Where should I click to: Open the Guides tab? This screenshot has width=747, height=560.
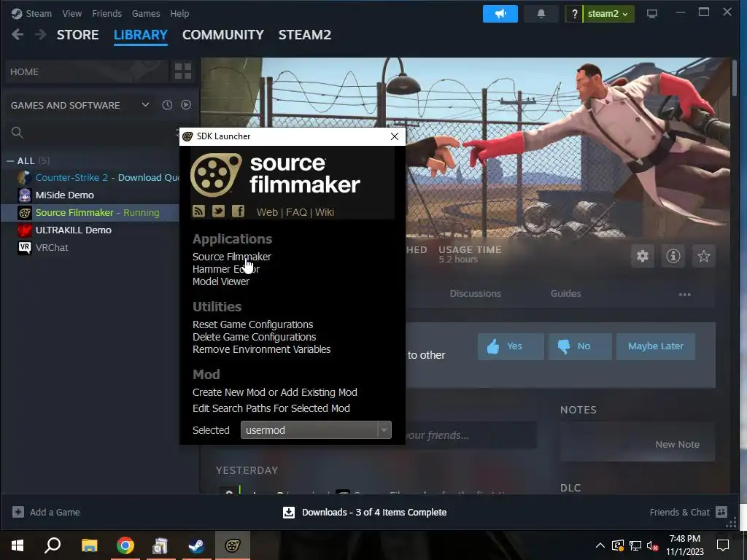click(566, 293)
